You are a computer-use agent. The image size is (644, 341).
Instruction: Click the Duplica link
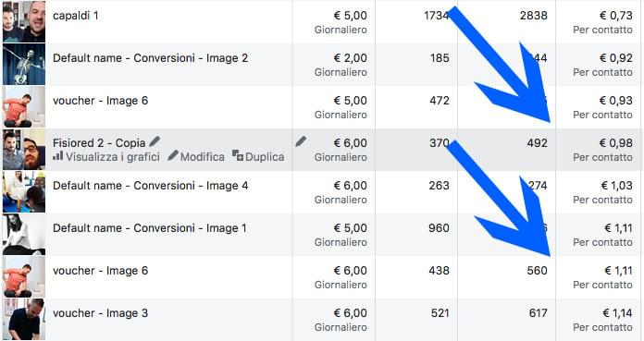tap(265, 157)
